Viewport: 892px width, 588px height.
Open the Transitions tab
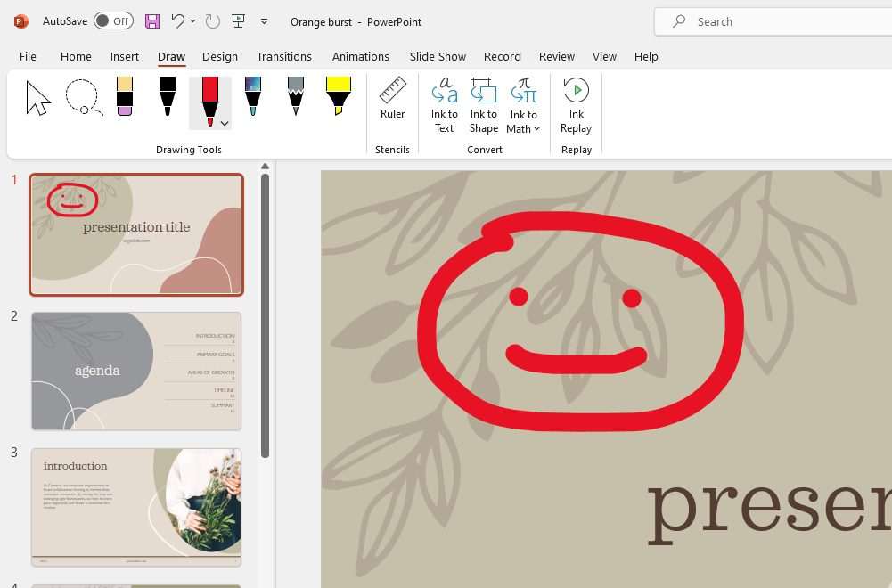click(x=284, y=56)
